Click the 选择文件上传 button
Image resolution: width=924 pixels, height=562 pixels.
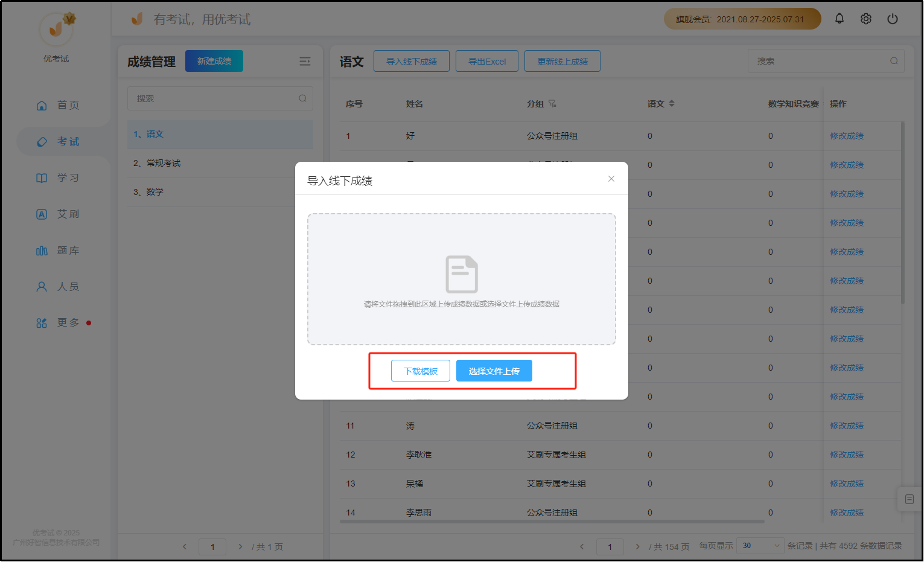[x=494, y=371]
